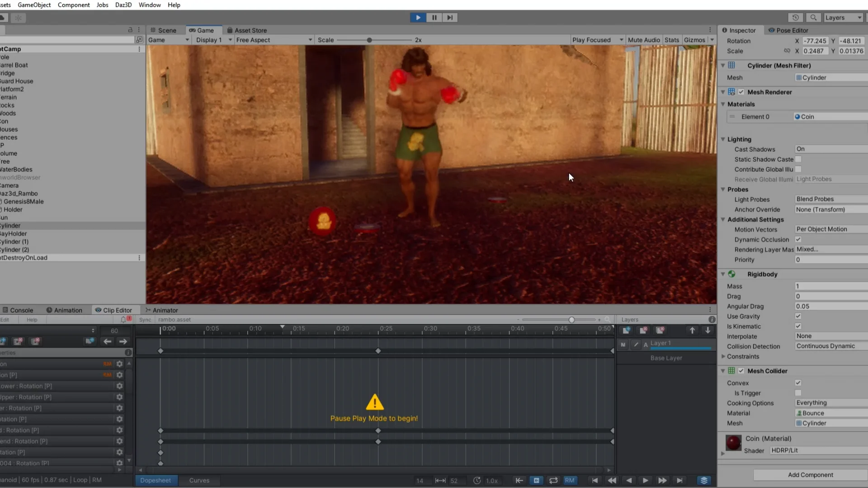Open the search icon in top-right toolbar
Screen dimensions: 868x488
pyautogui.click(x=813, y=18)
